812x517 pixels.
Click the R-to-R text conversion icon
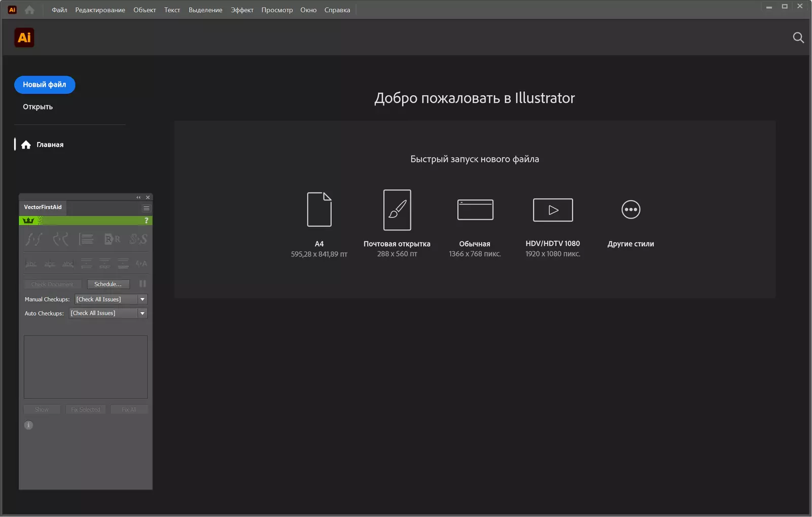pyautogui.click(x=112, y=239)
